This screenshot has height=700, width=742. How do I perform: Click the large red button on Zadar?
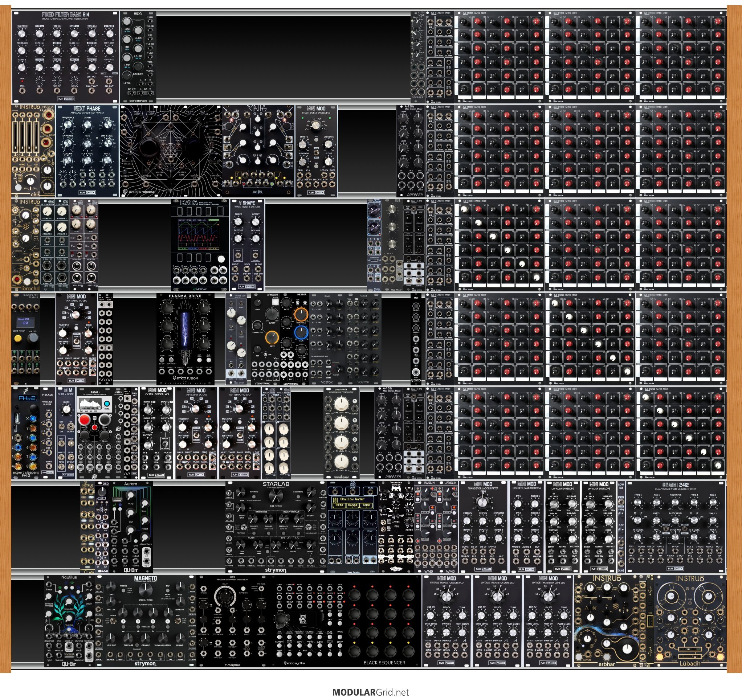84,421
